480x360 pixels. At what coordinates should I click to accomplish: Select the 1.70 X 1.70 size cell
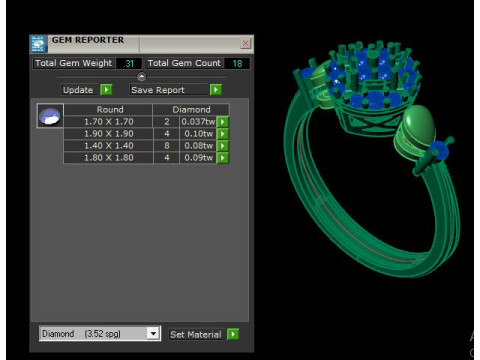108,122
